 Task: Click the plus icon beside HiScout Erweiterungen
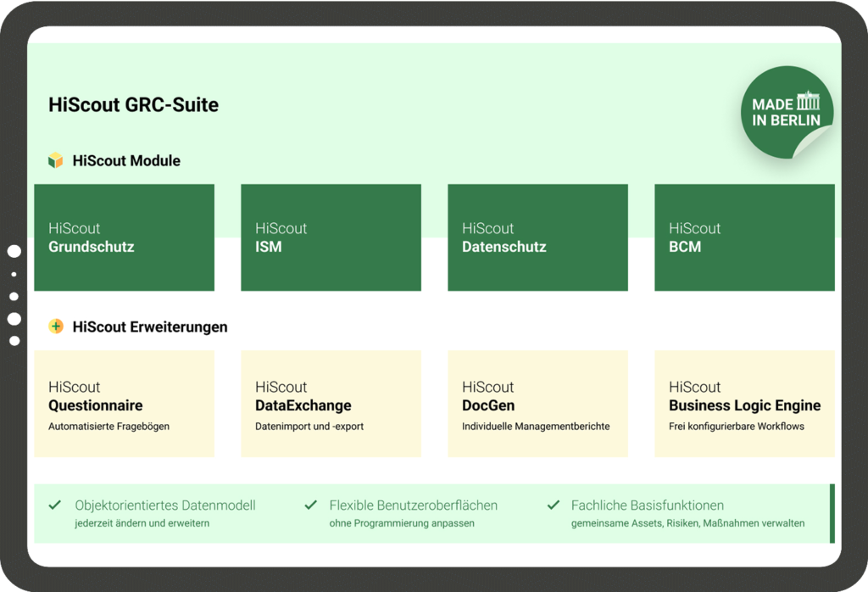point(56,327)
